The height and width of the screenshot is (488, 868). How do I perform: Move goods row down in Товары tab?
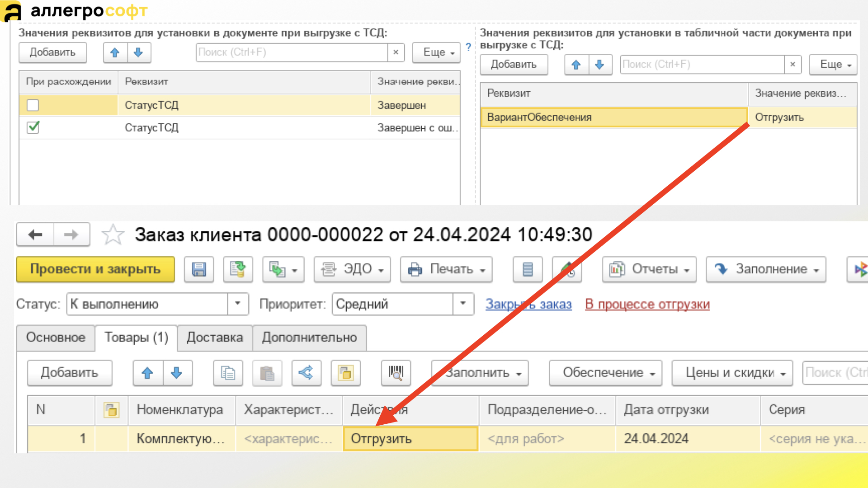[x=177, y=373]
